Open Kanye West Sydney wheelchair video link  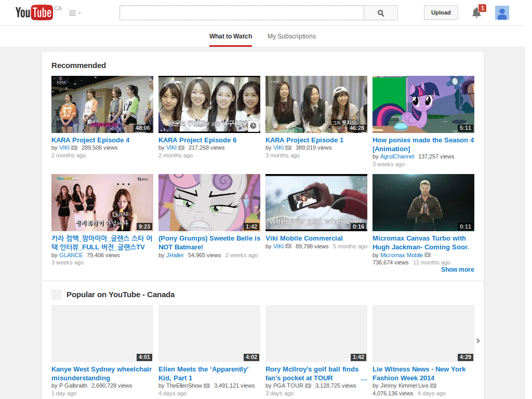pyautogui.click(x=101, y=374)
